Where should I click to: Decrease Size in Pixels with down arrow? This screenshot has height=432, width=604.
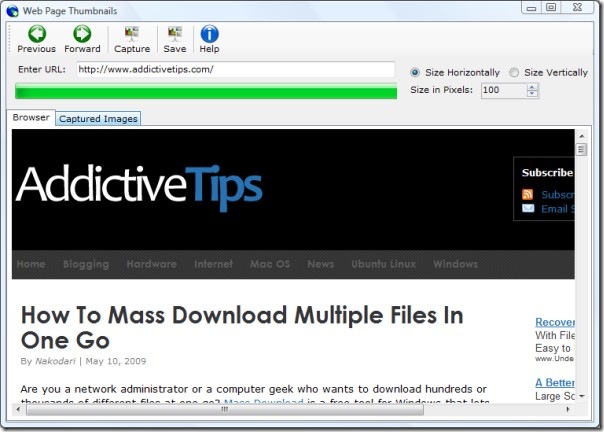(532, 94)
